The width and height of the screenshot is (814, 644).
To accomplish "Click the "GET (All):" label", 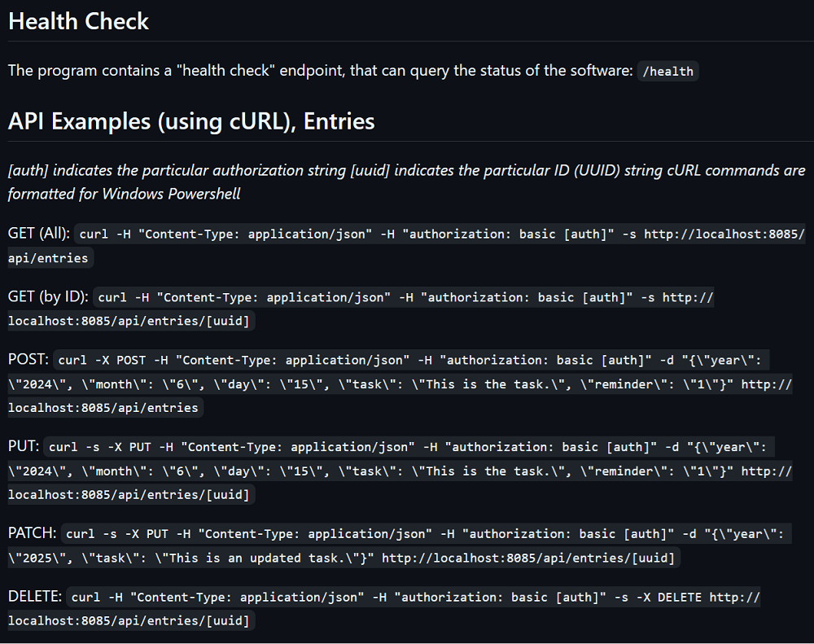I will click(40, 234).
